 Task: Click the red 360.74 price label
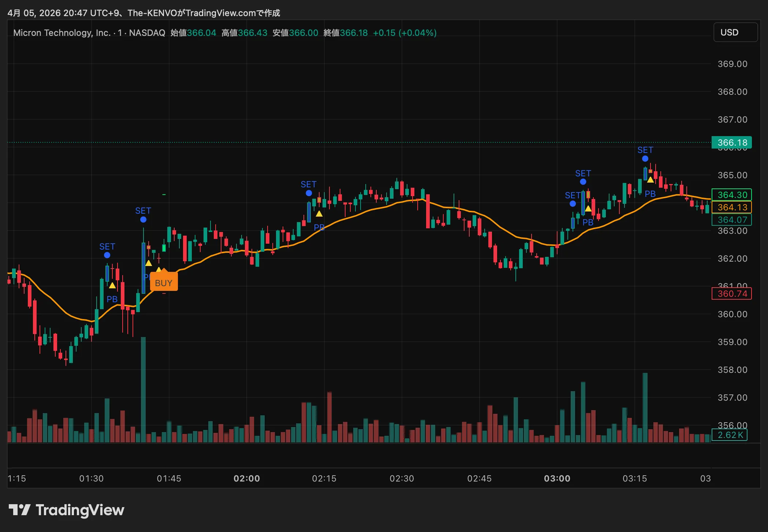(x=731, y=293)
